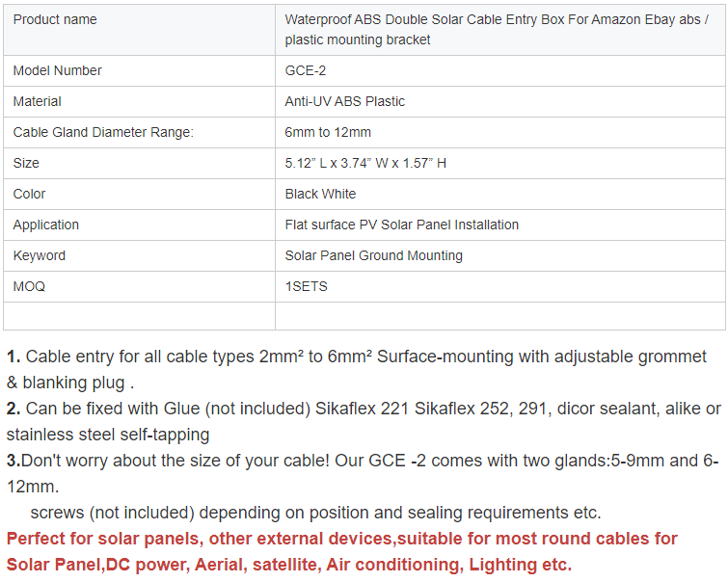This screenshot has width=728, height=582.
Task: Click the MOQ row label
Action: click(29, 286)
